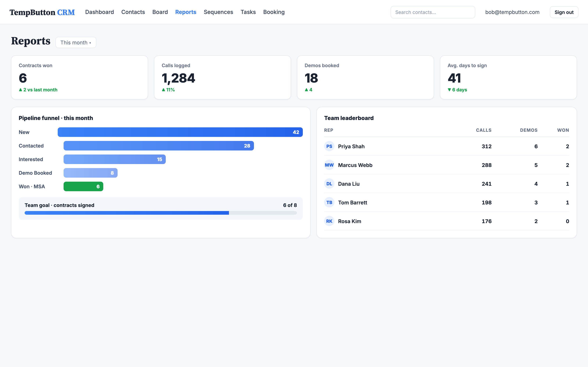Click Rosa Kim's RK avatar icon
588x367 pixels.
329,221
